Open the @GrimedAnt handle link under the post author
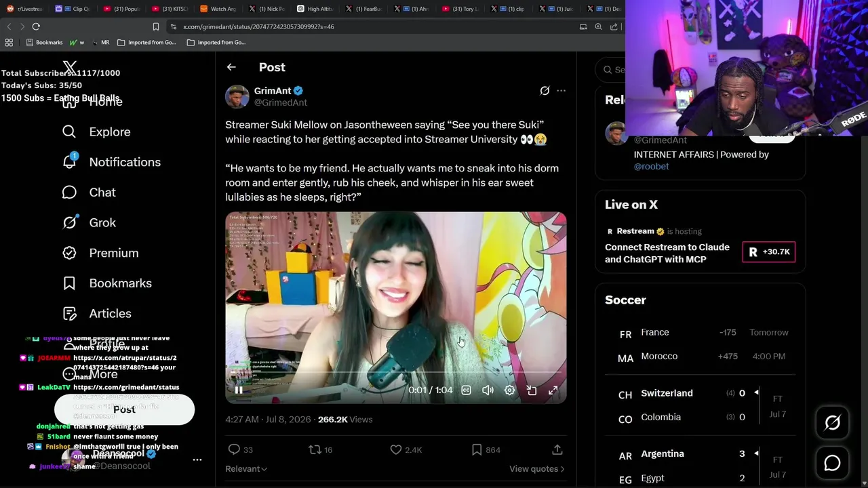The height and width of the screenshot is (488, 868). (281, 102)
